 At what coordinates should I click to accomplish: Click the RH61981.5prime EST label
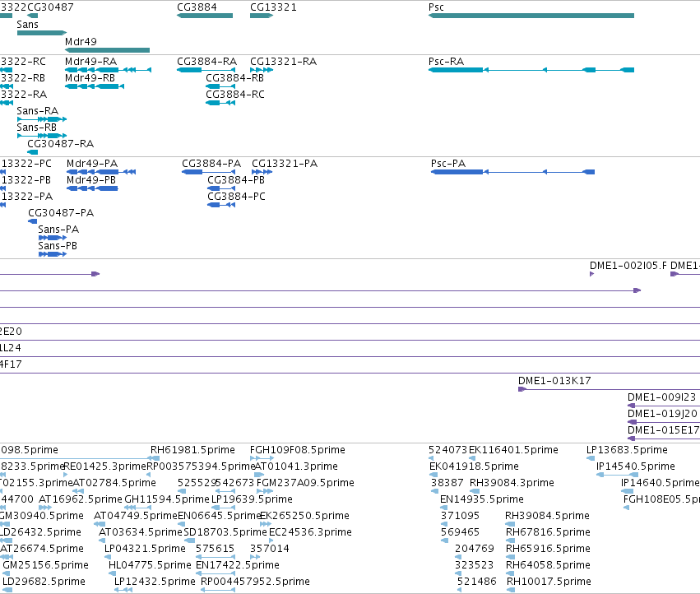(x=192, y=450)
